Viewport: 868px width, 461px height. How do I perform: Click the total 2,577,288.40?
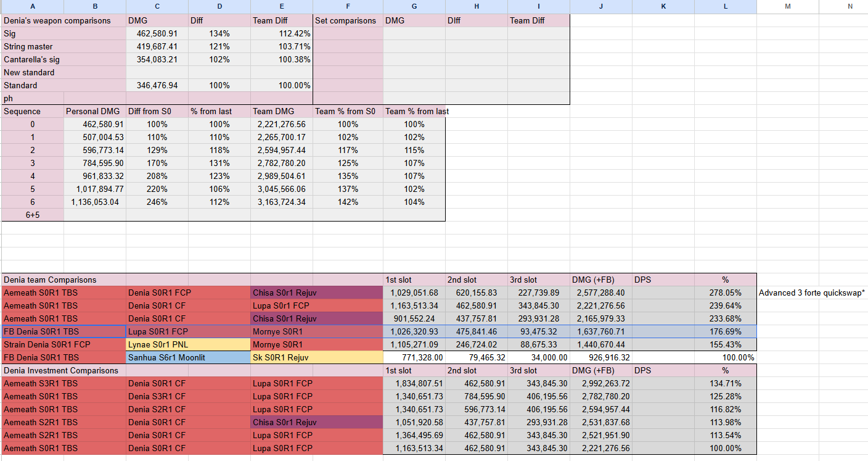coord(601,293)
